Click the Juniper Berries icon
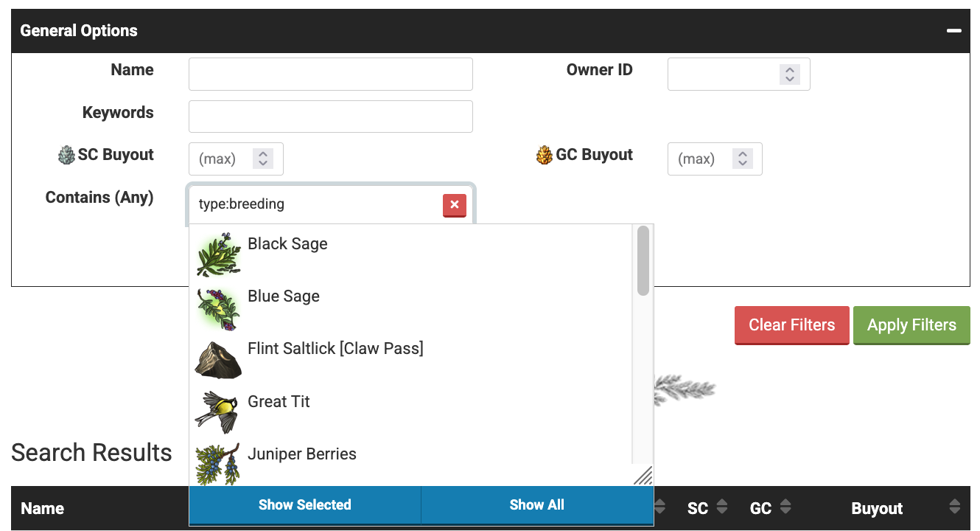Viewport: 980px width, 531px height. click(219, 463)
